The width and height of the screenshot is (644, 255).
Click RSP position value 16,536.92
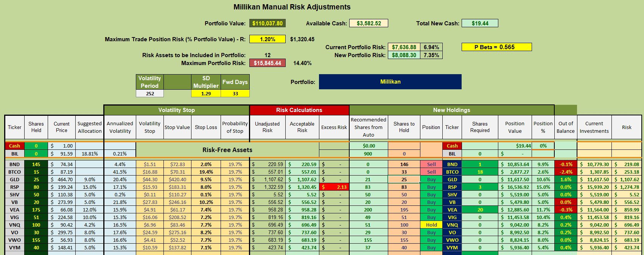pyautogui.click(x=515, y=187)
